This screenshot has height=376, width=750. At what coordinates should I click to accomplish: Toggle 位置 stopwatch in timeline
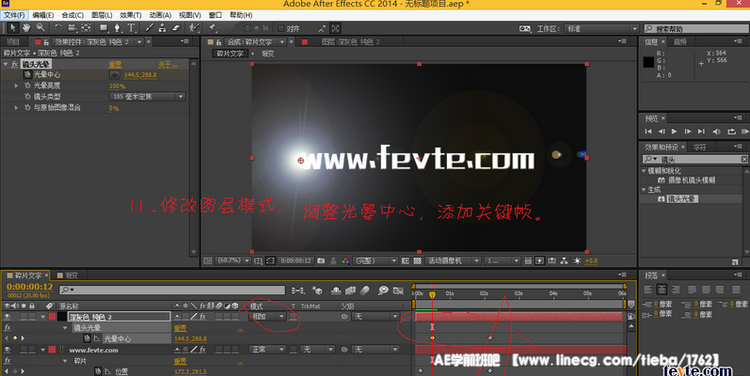click(x=98, y=371)
